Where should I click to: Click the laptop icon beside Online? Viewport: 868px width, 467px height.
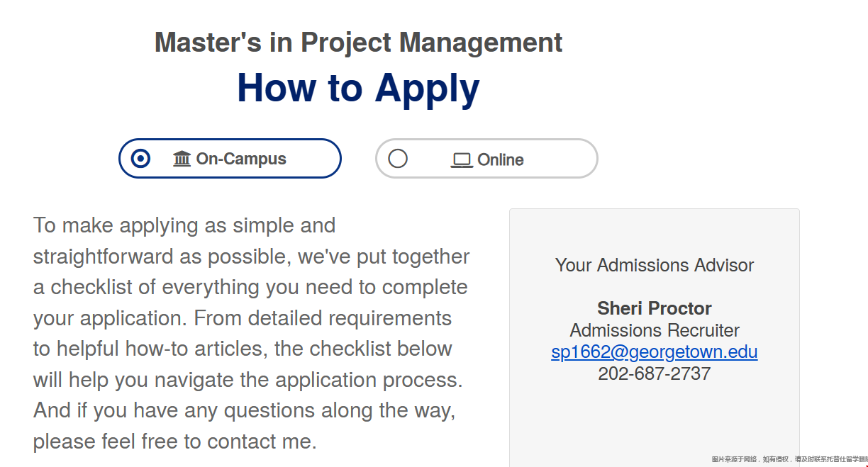[x=462, y=160]
